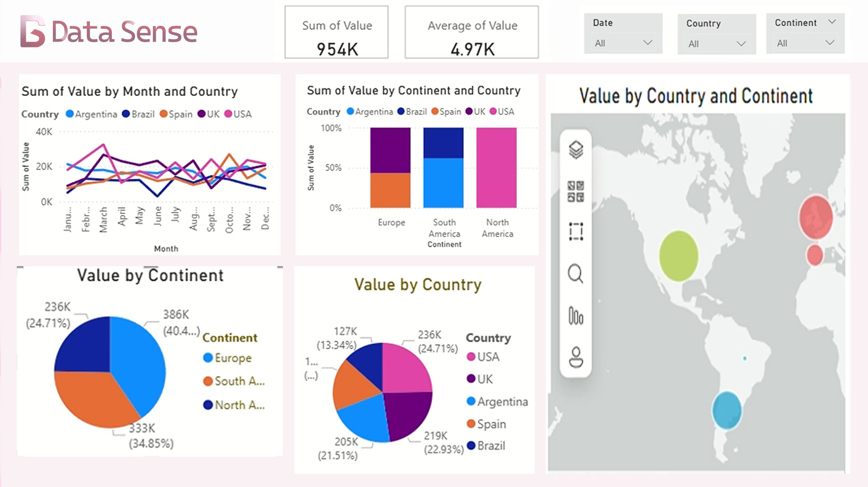Select the Sum of Value card

(336, 33)
